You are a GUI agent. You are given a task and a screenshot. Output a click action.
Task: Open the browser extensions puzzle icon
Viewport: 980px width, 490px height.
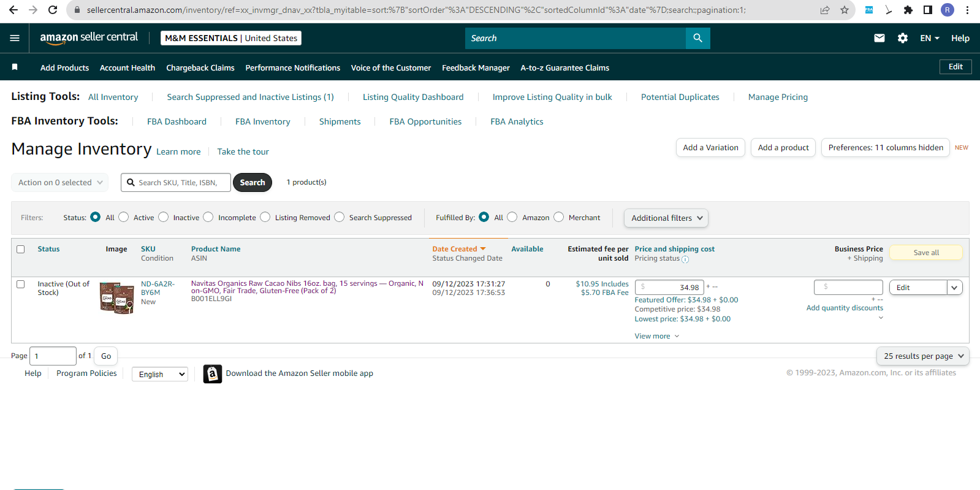click(x=908, y=10)
